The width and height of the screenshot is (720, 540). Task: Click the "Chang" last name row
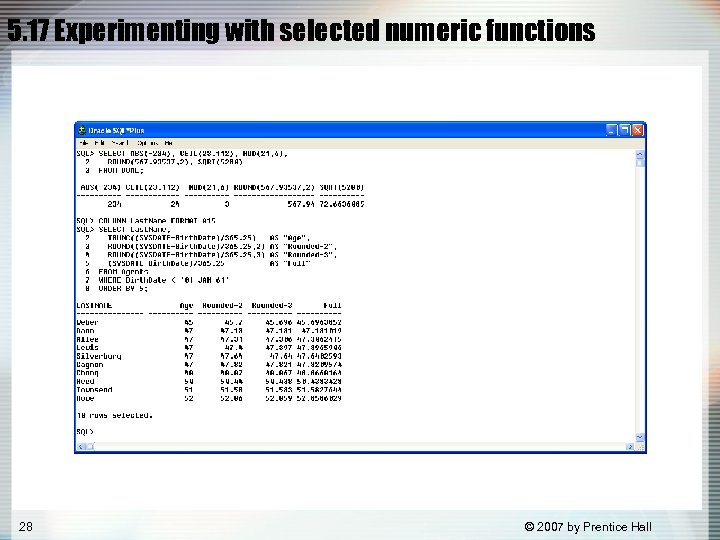[x=209, y=373]
